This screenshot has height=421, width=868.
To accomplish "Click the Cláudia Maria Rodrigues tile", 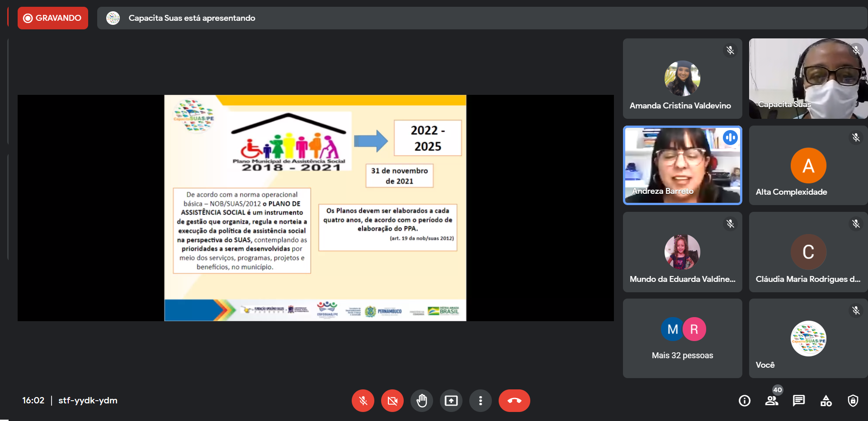I will coord(808,252).
